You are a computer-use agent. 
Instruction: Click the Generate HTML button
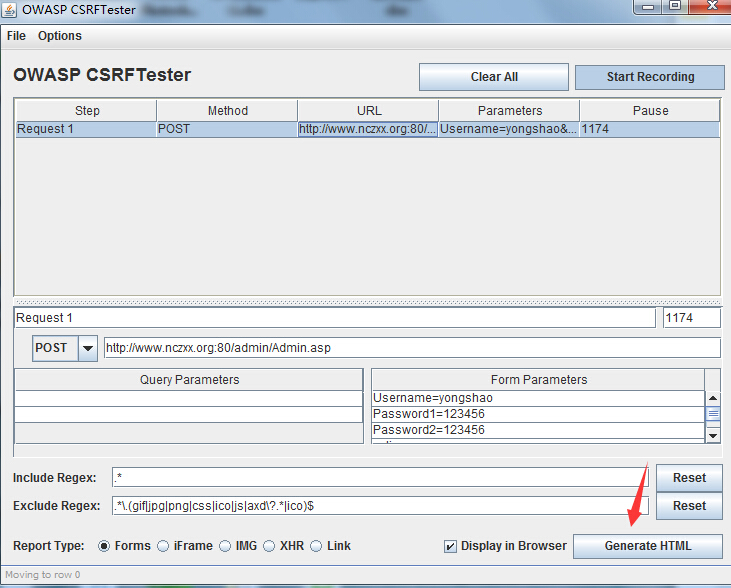click(x=648, y=546)
